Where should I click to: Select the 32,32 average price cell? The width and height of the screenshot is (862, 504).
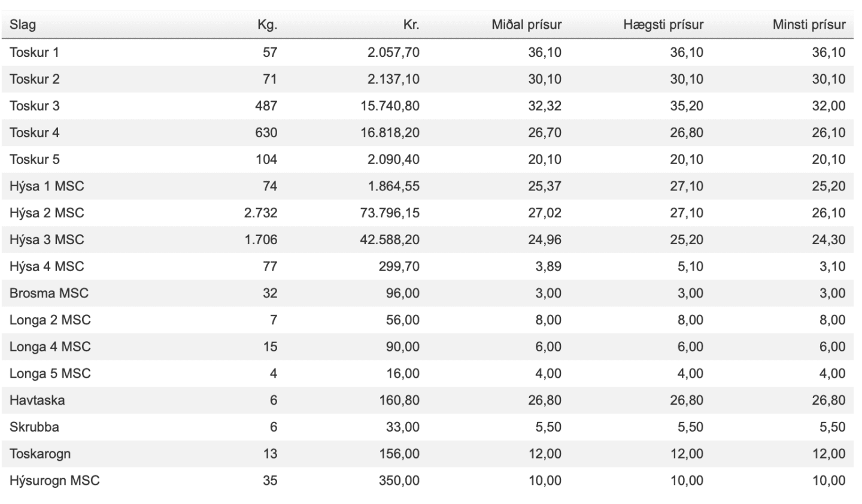pos(544,106)
